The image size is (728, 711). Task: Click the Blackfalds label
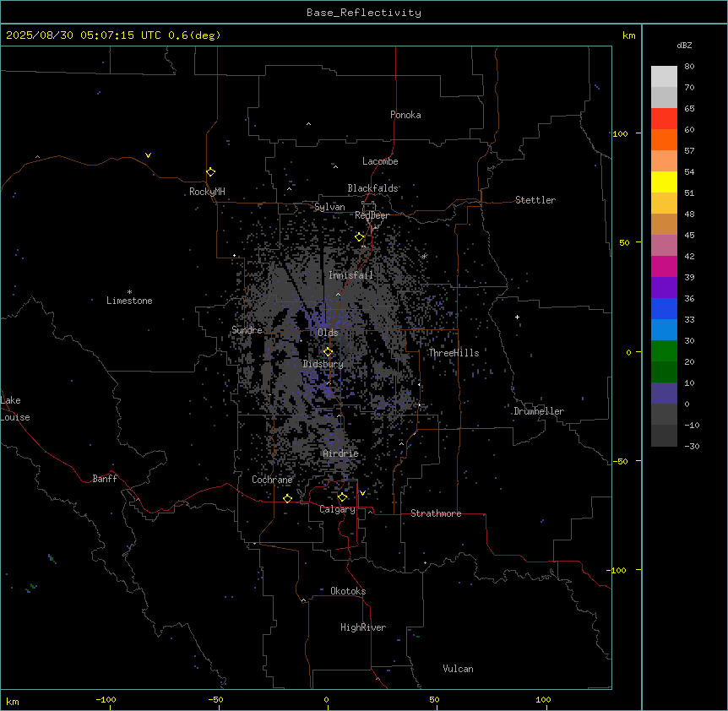(372, 188)
